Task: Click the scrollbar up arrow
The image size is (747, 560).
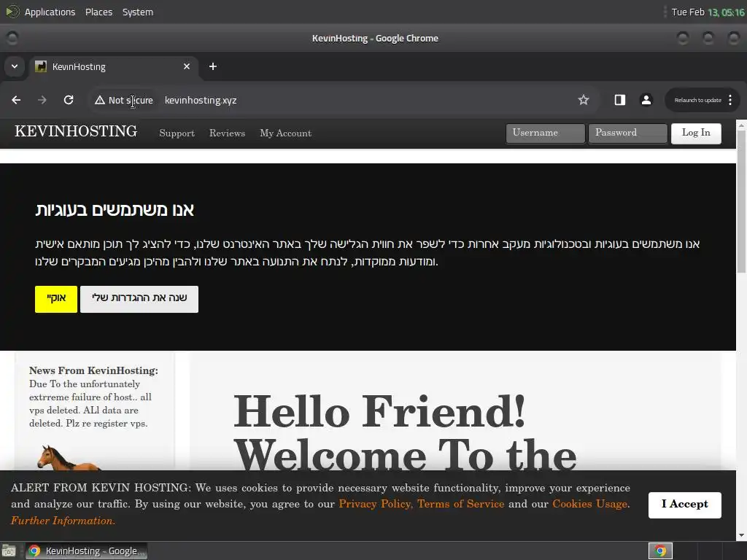Action: (741, 125)
